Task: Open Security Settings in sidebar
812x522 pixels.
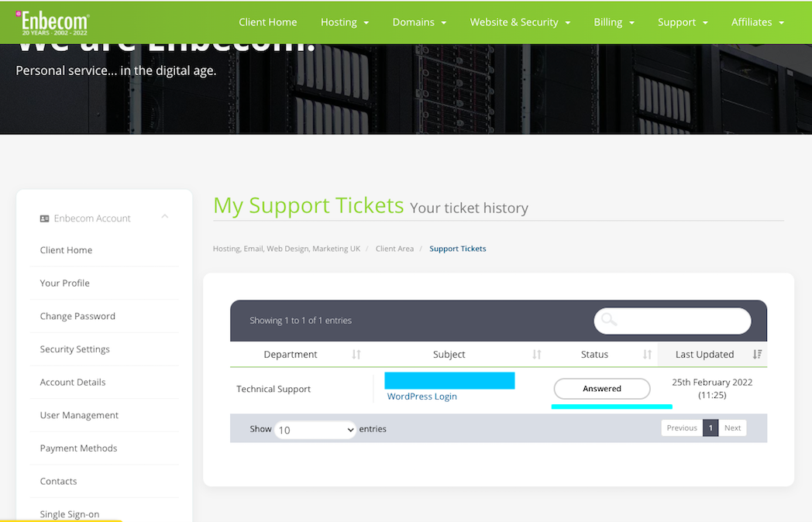Action: (x=75, y=349)
